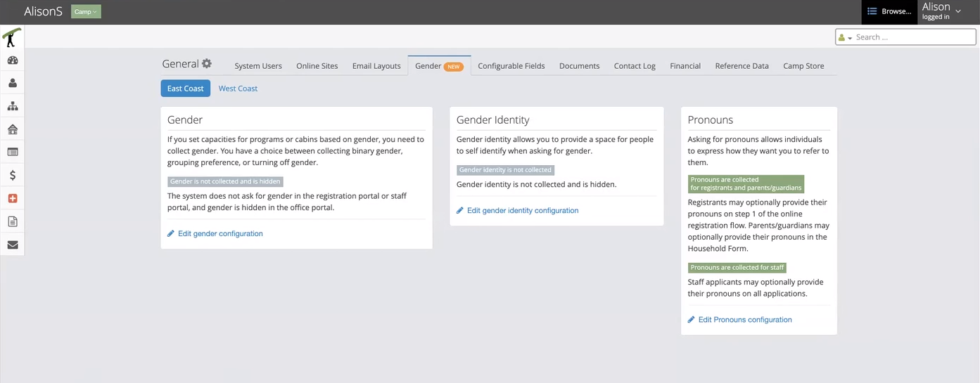Open the document page icon in sidebar
The image size is (980, 383).
pos(13,221)
